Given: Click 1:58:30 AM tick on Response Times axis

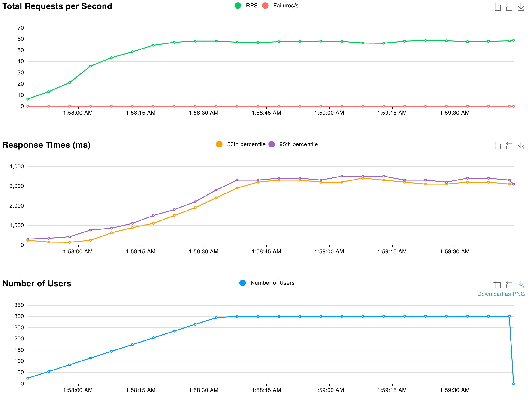Looking at the screenshot, I should pyautogui.click(x=203, y=251).
